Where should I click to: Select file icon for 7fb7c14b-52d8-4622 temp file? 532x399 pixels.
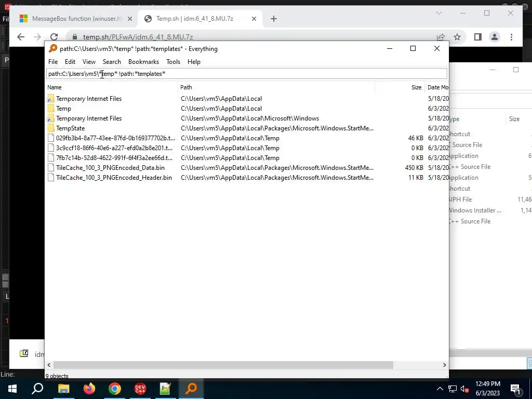(51, 158)
